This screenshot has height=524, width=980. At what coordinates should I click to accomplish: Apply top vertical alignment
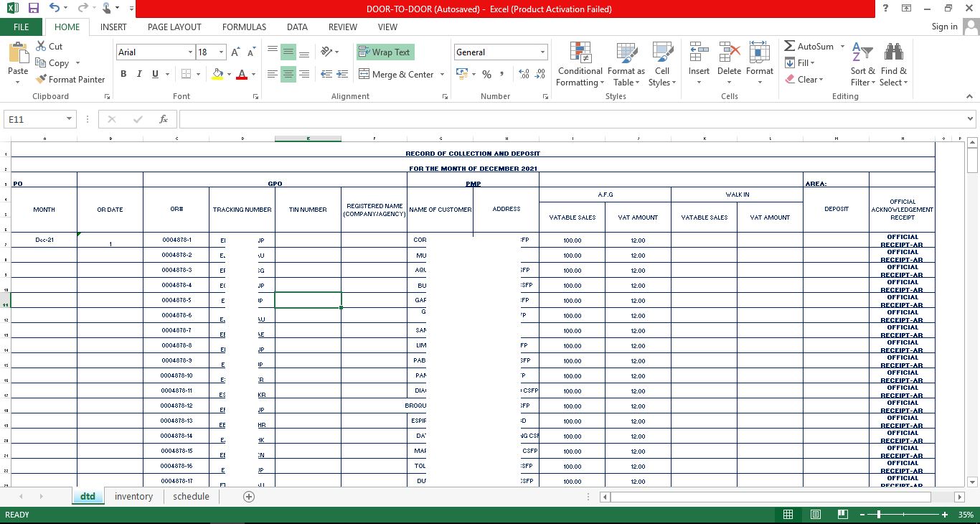[272, 52]
